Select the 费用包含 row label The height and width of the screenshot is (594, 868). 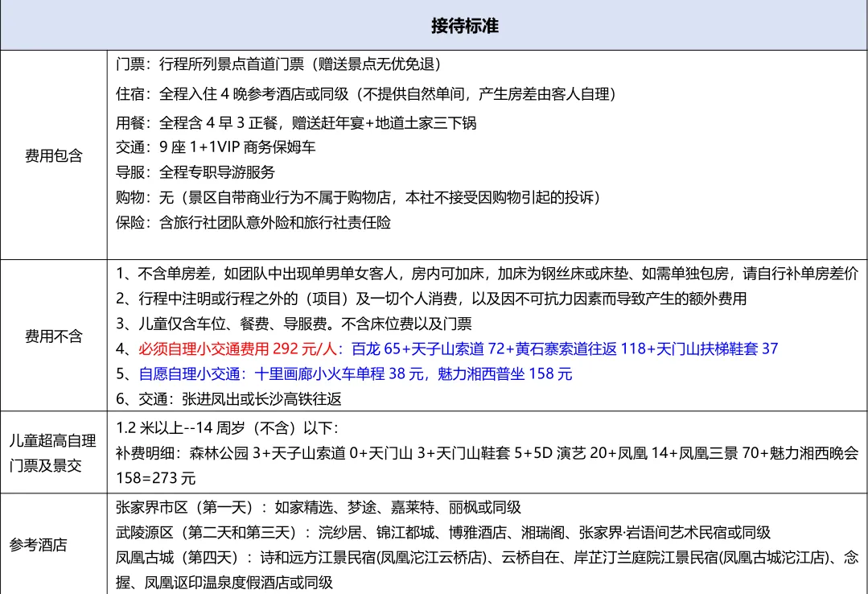pyautogui.click(x=54, y=155)
